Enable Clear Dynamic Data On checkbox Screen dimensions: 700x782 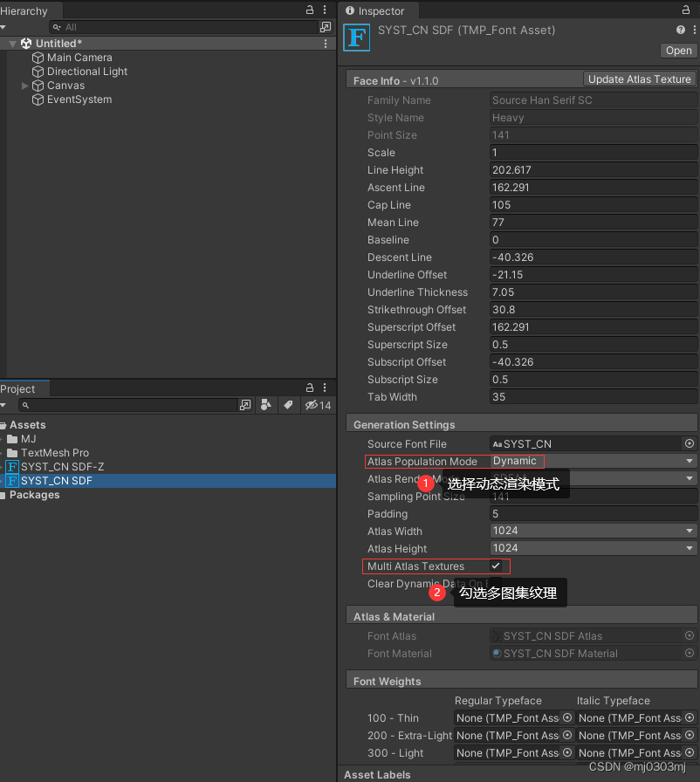pos(496,583)
